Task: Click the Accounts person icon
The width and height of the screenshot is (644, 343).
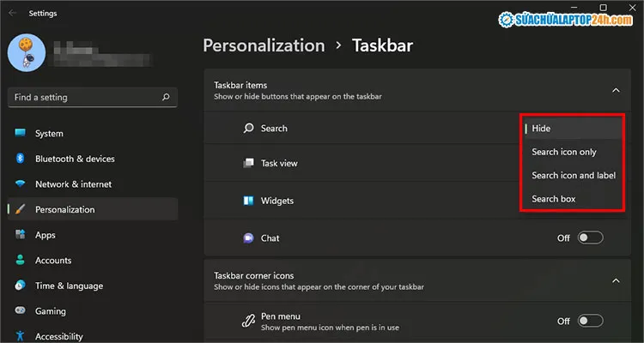Action: (19, 261)
